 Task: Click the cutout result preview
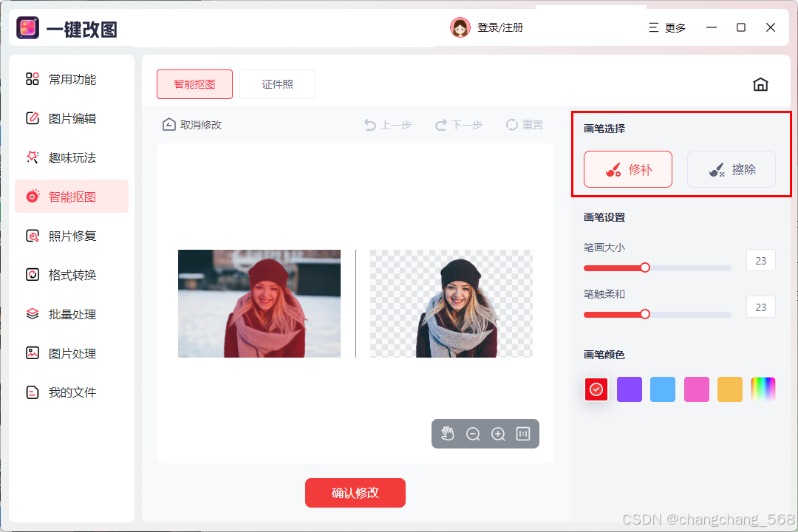point(451,304)
